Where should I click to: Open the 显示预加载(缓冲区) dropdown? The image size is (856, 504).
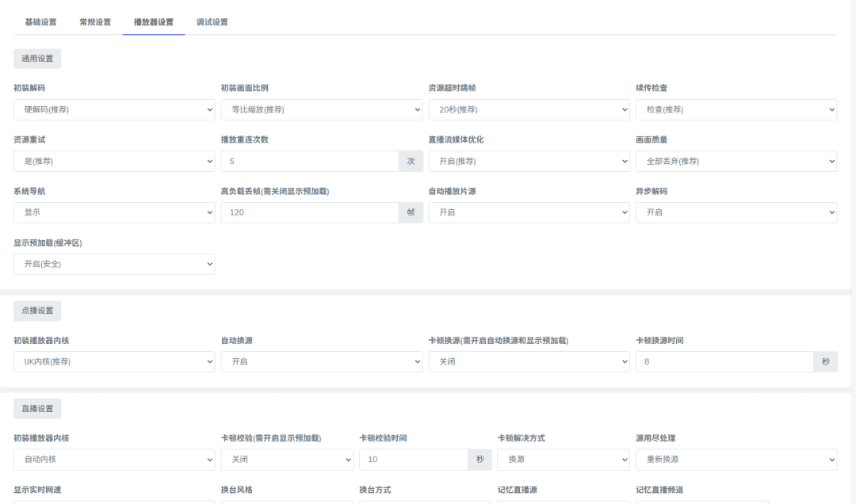[x=114, y=265]
